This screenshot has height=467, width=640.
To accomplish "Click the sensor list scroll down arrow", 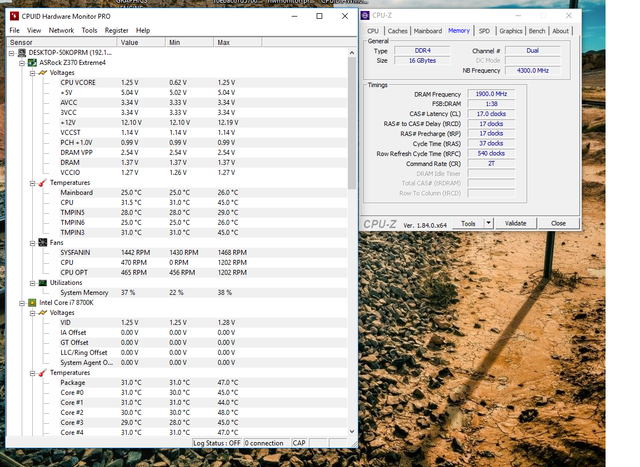I will tap(352, 431).
